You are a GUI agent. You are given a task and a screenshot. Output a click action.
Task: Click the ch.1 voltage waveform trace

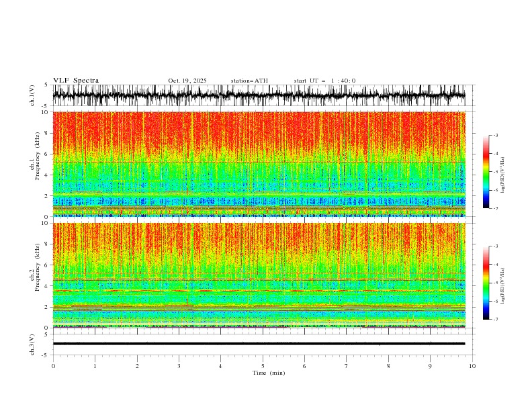point(259,95)
